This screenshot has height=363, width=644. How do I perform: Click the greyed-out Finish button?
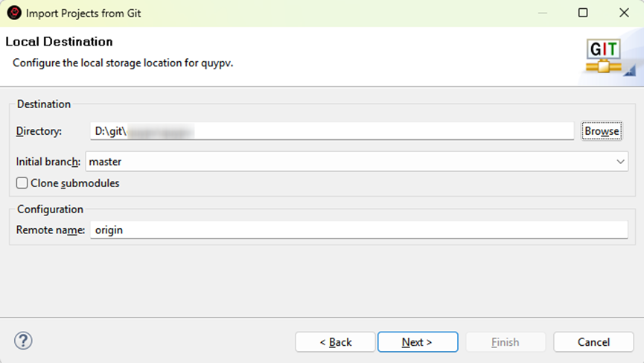tap(505, 342)
